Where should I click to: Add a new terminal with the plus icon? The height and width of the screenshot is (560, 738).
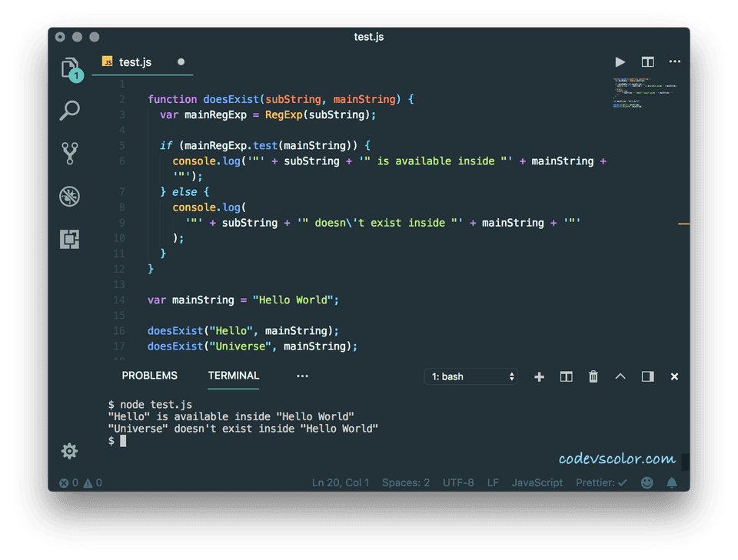click(x=539, y=376)
